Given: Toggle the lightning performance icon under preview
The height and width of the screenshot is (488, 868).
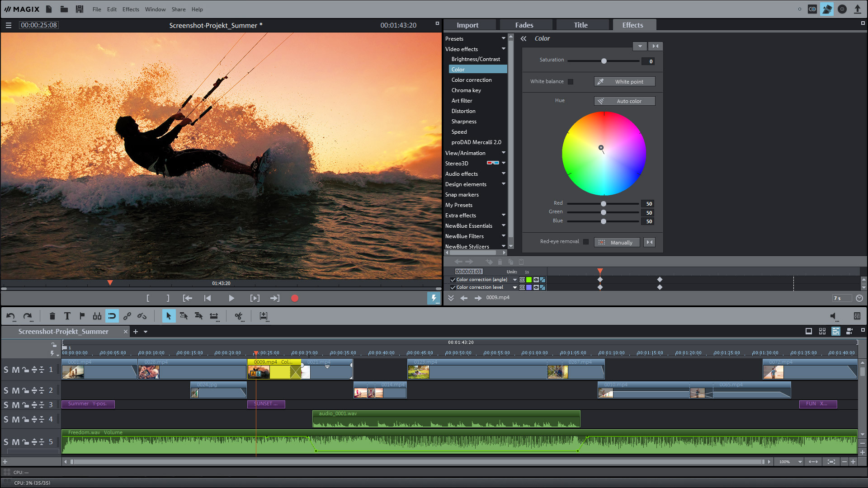Looking at the screenshot, I should click(x=434, y=298).
